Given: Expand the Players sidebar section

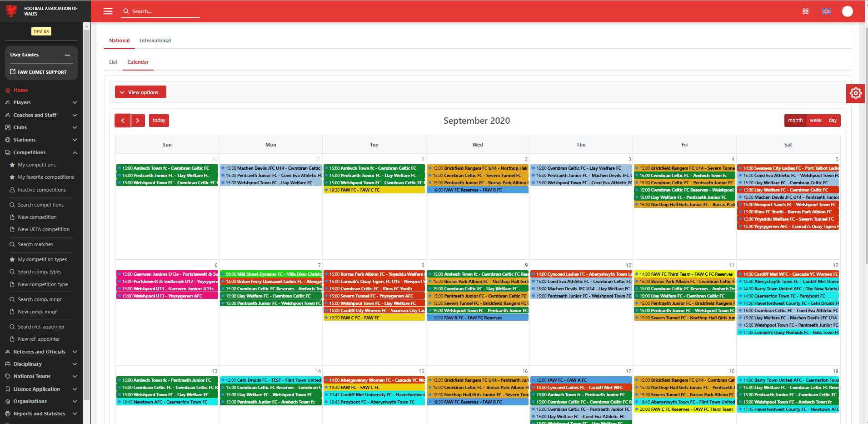Looking at the screenshot, I should click(41, 102).
